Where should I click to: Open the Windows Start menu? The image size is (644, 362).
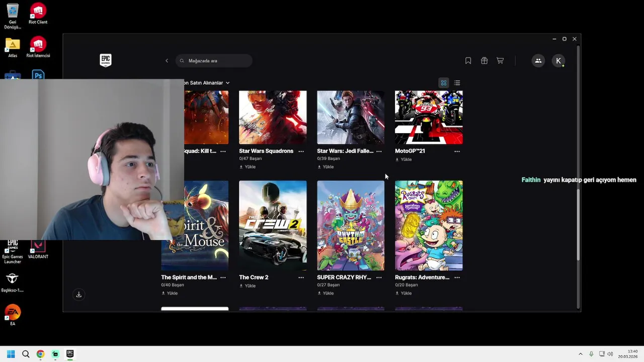(x=11, y=354)
